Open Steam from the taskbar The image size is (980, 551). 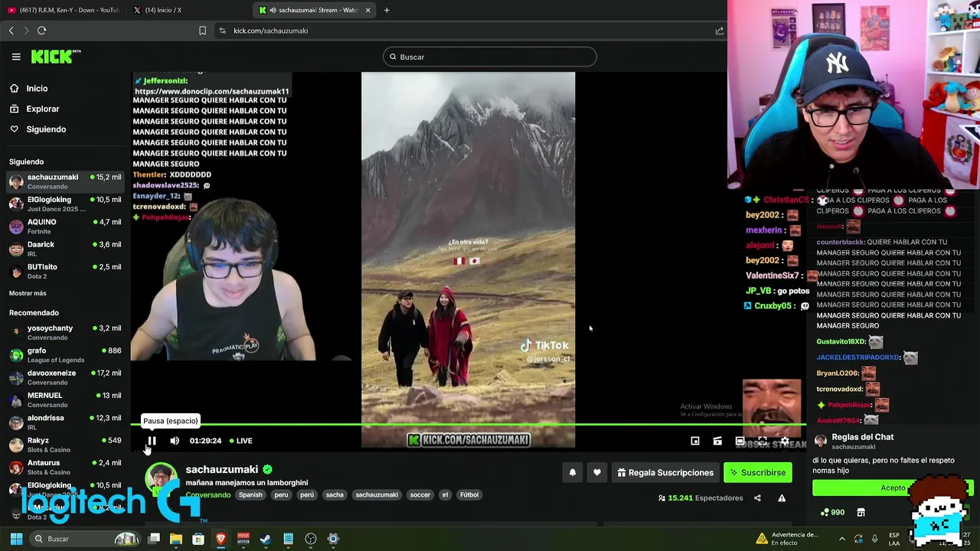pyautogui.click(x=266, y=539)
